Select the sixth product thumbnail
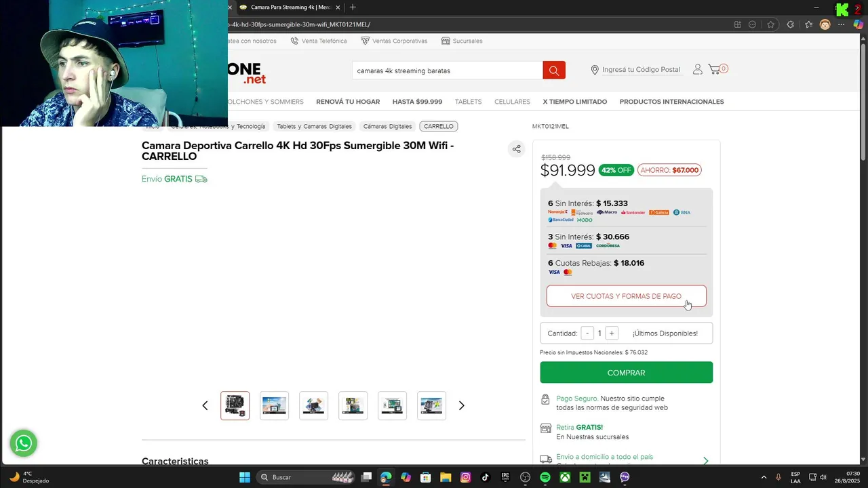This screenshot has height=488, width=868. click(x=431, y=405)
